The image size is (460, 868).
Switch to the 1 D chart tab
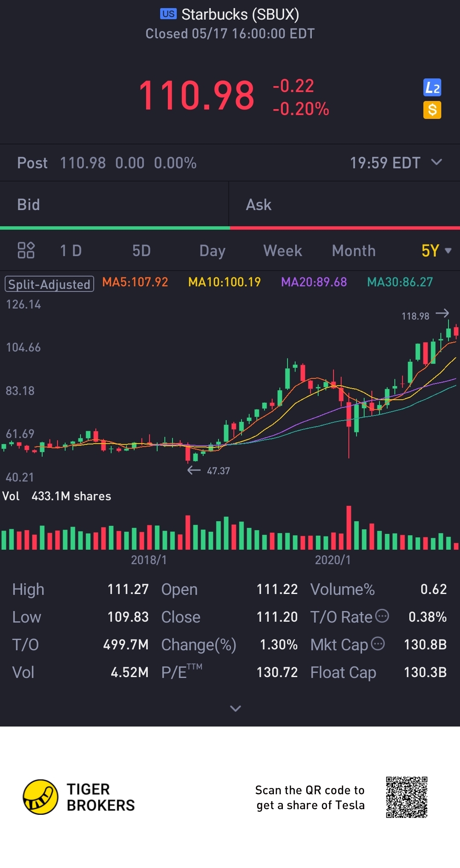(x=71, y=251)
